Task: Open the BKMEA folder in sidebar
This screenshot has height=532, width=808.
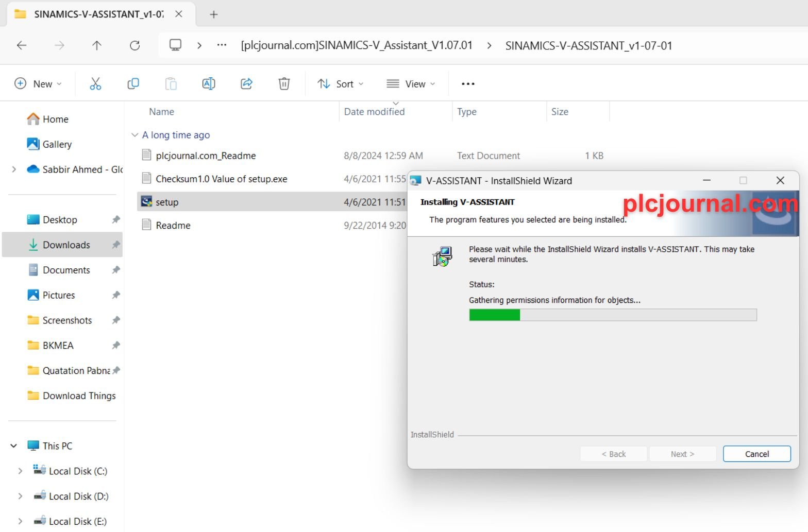Action: click(x=50, y=346)
